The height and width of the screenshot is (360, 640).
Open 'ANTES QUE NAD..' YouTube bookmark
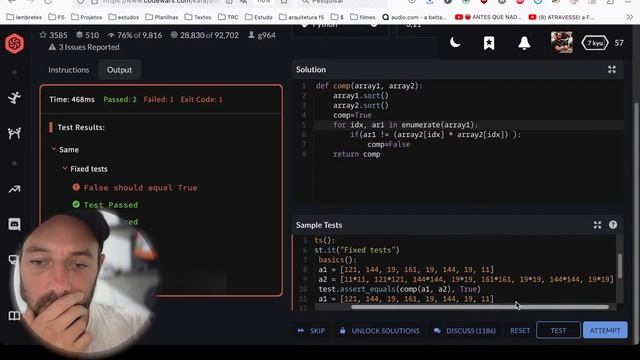[x=488, y=17]
